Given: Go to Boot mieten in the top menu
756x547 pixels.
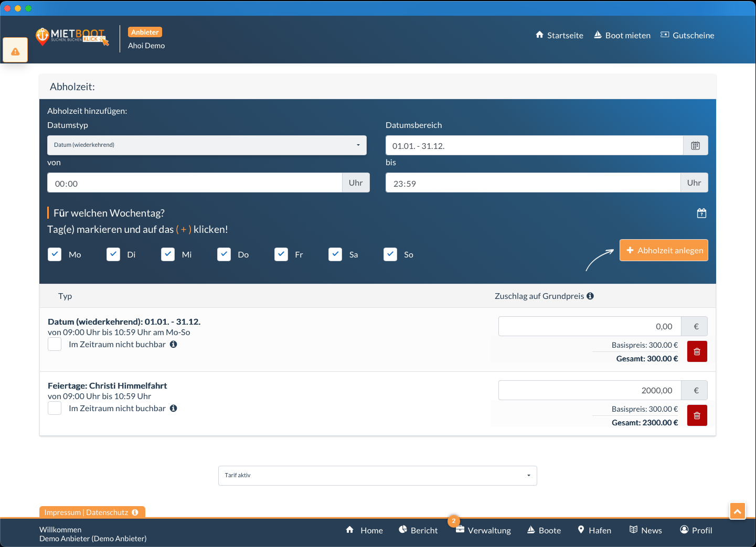Looking at the screenshot, I should coord(622,35).
